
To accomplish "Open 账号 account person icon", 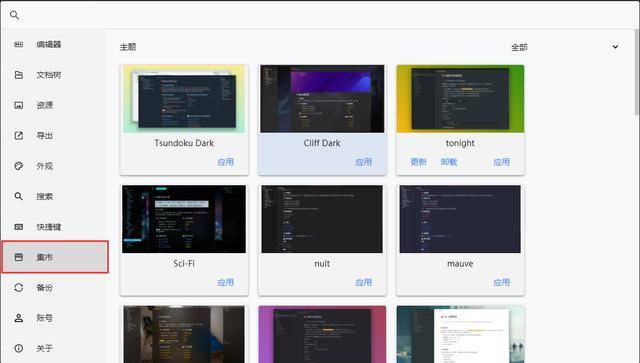I will click(x=19, y=318).
